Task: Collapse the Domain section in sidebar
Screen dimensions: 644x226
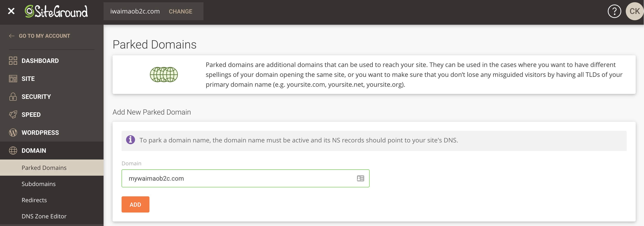Action: point(34,151)
